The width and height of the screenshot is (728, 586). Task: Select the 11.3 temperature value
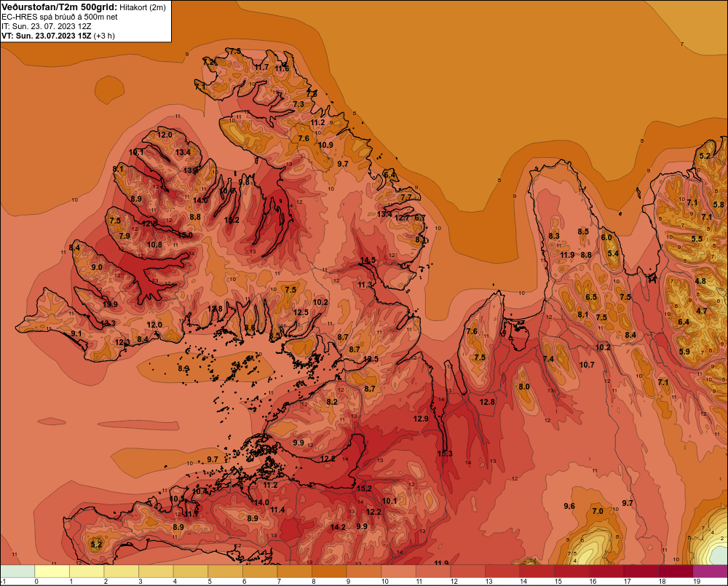[x=365, y=285]
